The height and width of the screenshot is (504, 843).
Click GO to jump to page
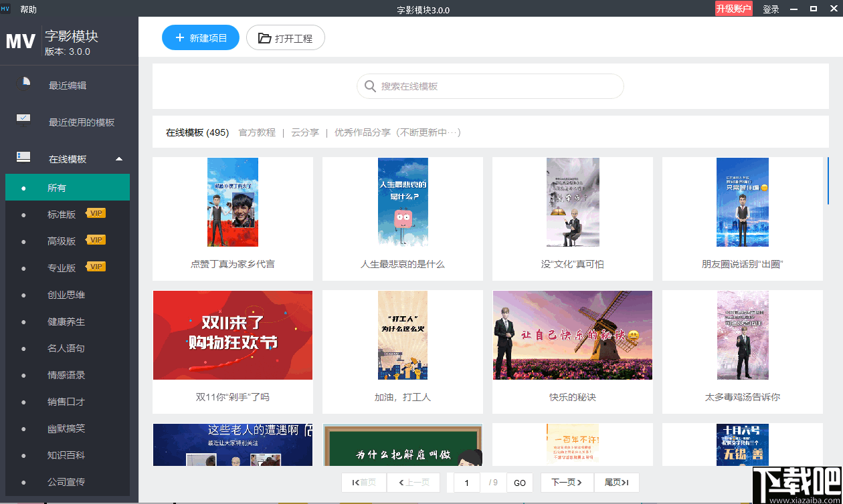[x=520, y=482]
